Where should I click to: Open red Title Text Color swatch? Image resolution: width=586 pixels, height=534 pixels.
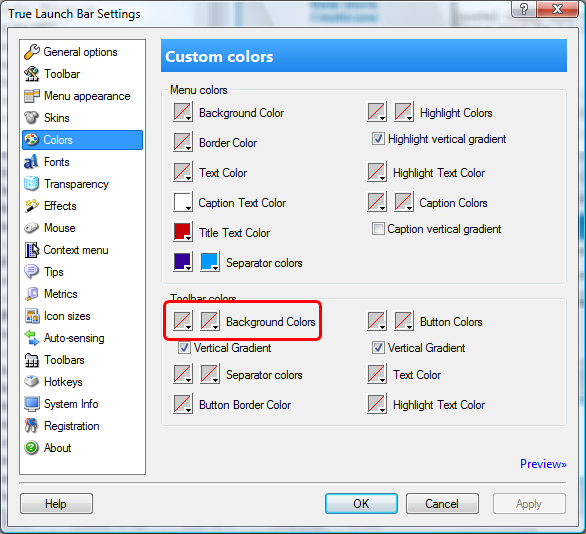(183, 232)
